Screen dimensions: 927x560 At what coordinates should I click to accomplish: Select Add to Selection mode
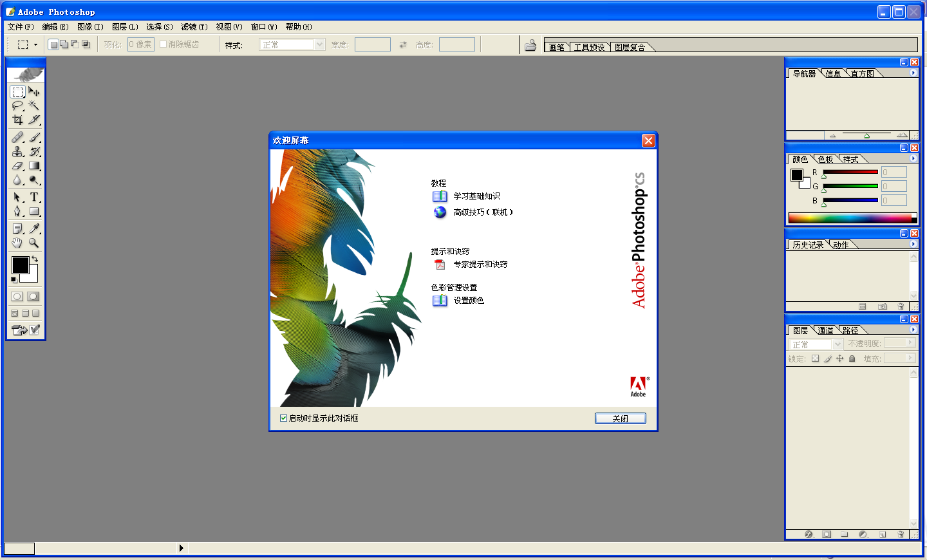click(64, 44)
